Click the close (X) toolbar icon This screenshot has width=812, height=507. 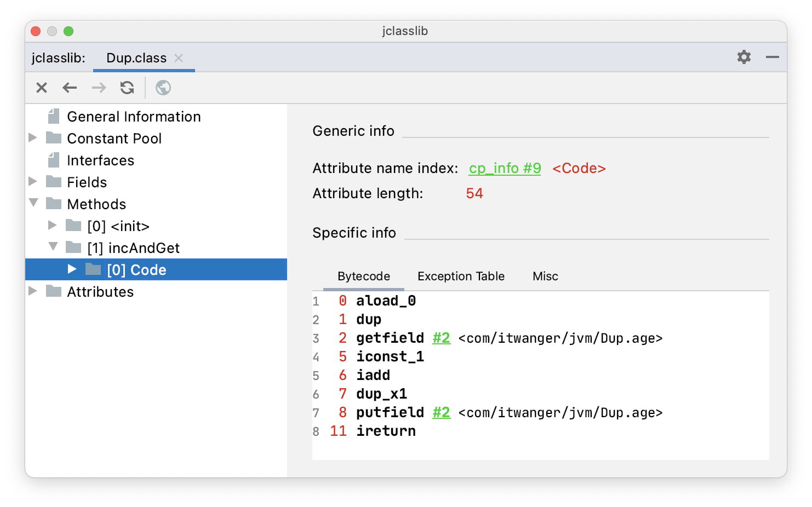coord(42,88)
